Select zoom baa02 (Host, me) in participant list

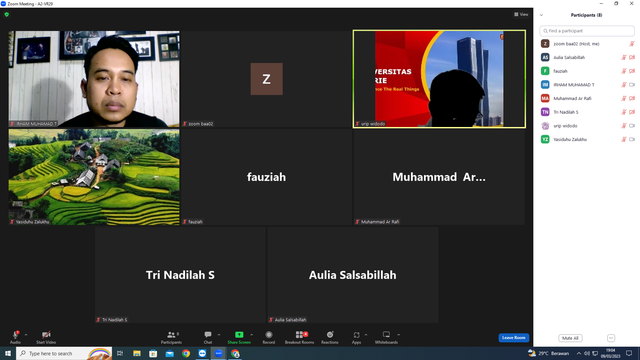point(587,44)
